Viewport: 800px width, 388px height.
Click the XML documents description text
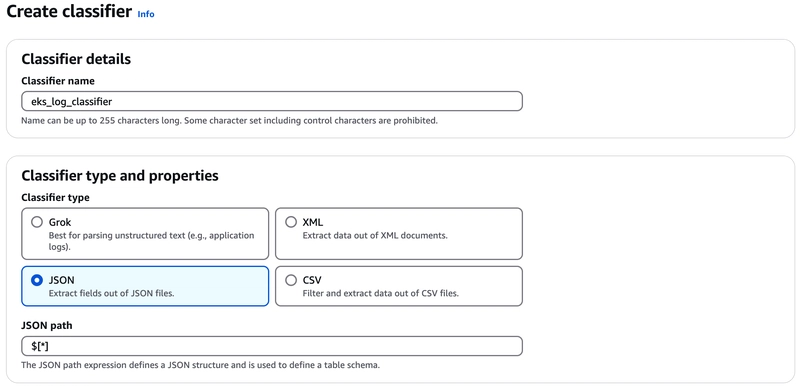point(375,236)
